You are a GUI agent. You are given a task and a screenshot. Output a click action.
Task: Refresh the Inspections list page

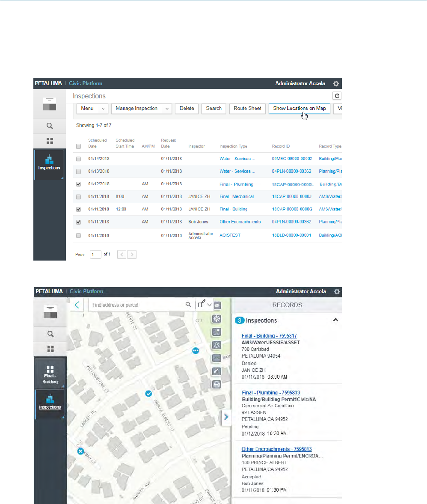coord(337,96)
